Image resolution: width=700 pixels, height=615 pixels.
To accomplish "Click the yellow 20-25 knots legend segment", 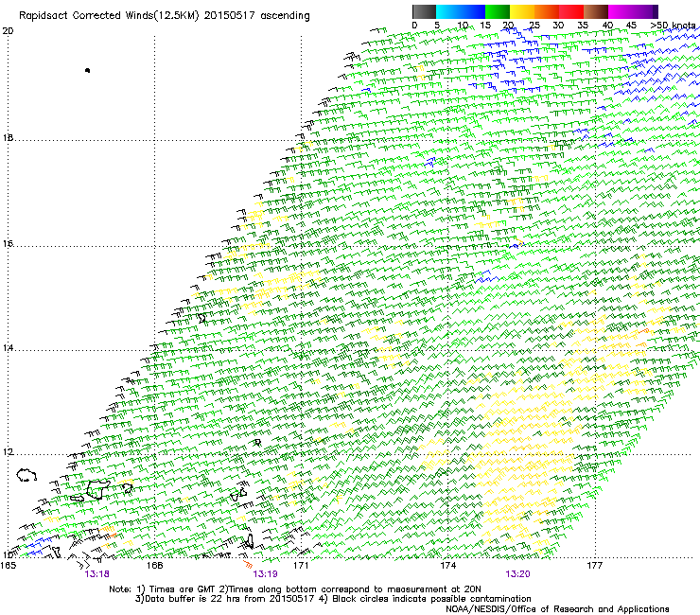I will pyautogui.click(x=522, y=11).
